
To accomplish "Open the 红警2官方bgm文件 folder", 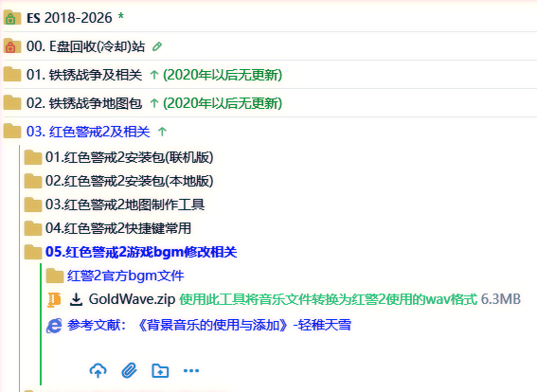I will pos(125,276).
